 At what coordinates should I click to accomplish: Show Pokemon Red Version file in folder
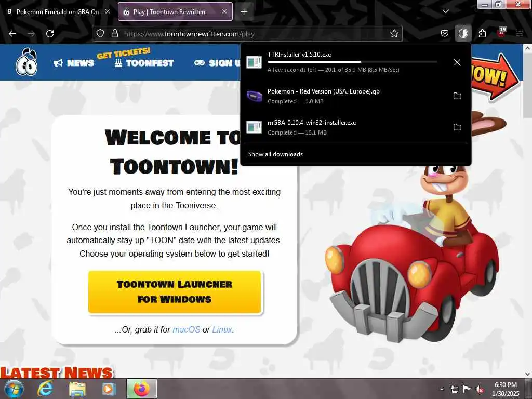(x=457, y=96)
